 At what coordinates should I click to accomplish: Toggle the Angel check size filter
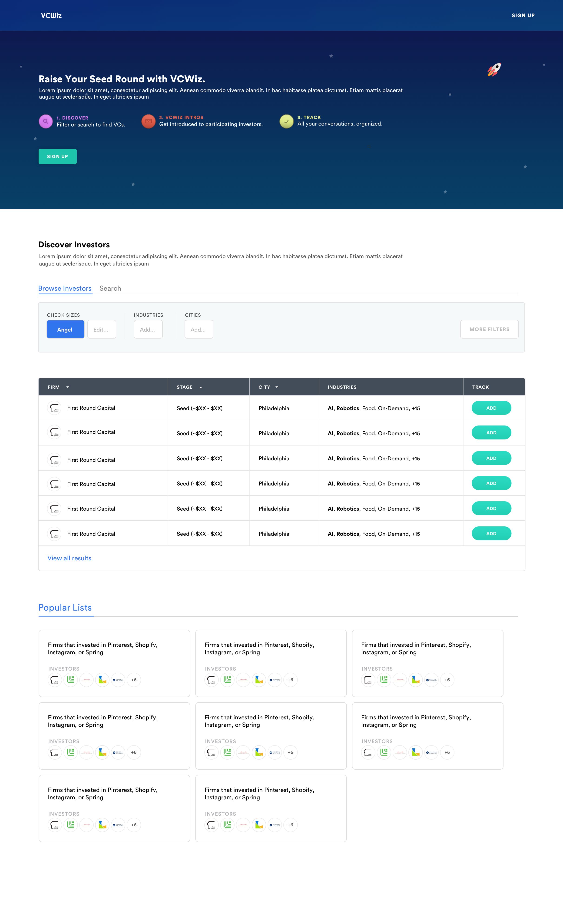point(65,329)
